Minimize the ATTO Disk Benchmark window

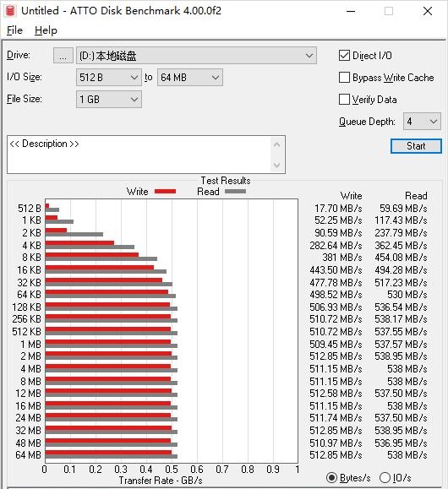pyautogui.click(x=351, y=11)
